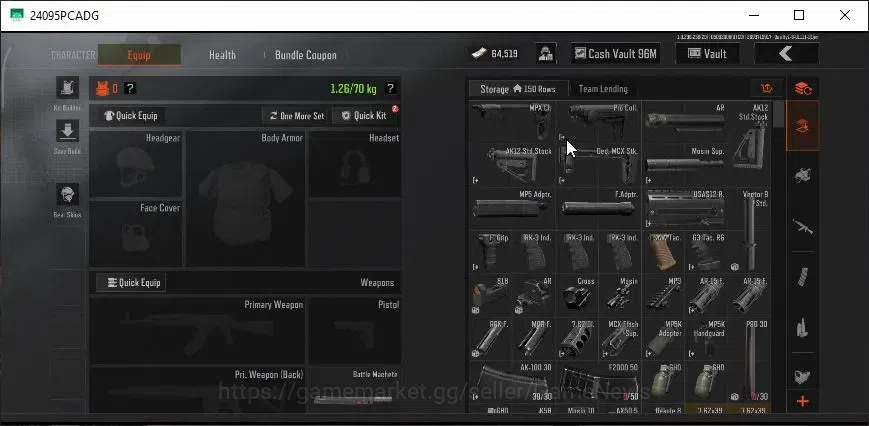The image size is (869, 426).
Task: Click the orange sort storage icon
Action: coord(767,89)
